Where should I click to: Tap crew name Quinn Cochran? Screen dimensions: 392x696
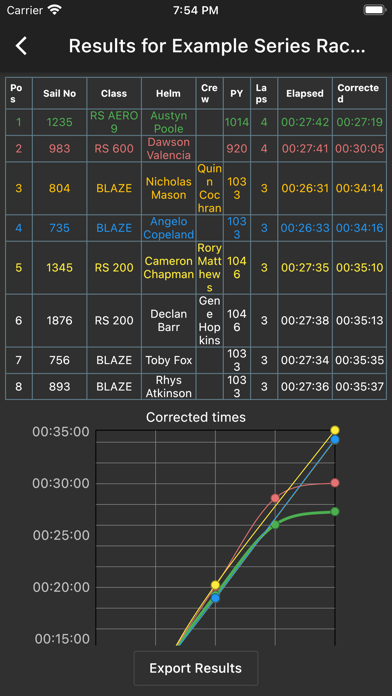pyautogui.click(x=210, y=188)
